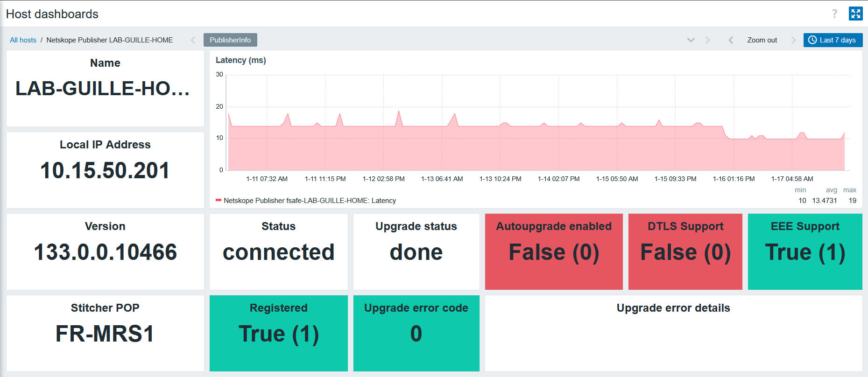Screen dimensions: 868x377
Task: Click the Registered True widget
Action: (x=279, y=333)
